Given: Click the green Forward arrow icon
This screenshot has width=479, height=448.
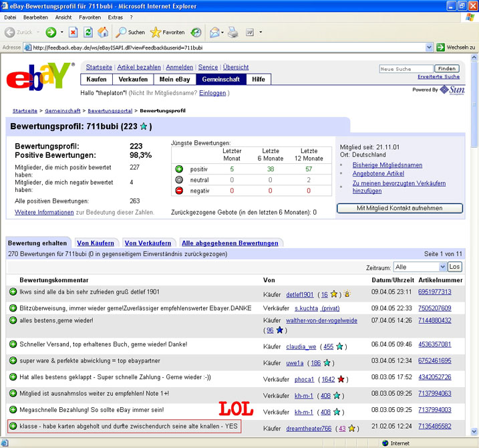Looking at the screenshot, I should click(x=51, y=32).
